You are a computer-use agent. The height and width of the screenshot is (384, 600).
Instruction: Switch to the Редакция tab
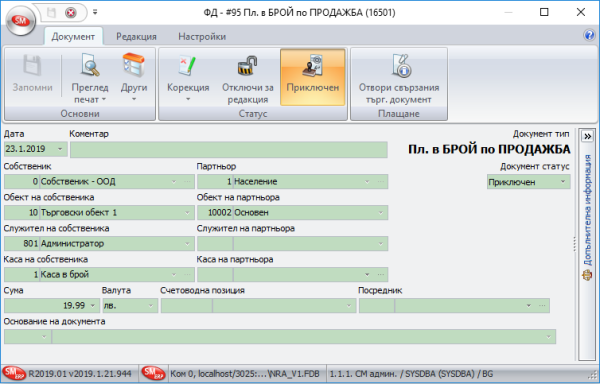(x=136, y=37)
